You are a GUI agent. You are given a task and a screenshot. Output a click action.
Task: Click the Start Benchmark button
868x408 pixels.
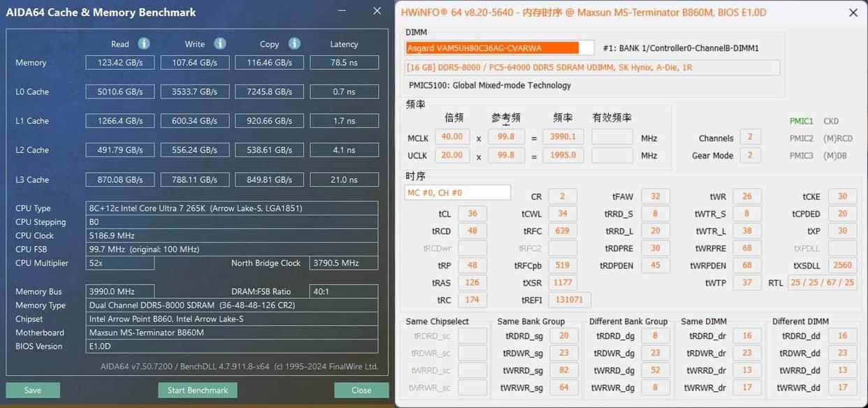197,390
